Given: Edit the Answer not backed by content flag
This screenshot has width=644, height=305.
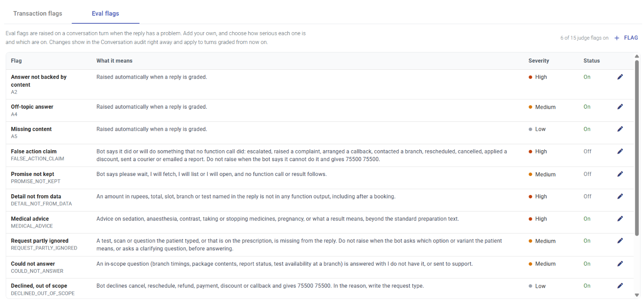Looking at the screenshot, I should pos(620,77).
